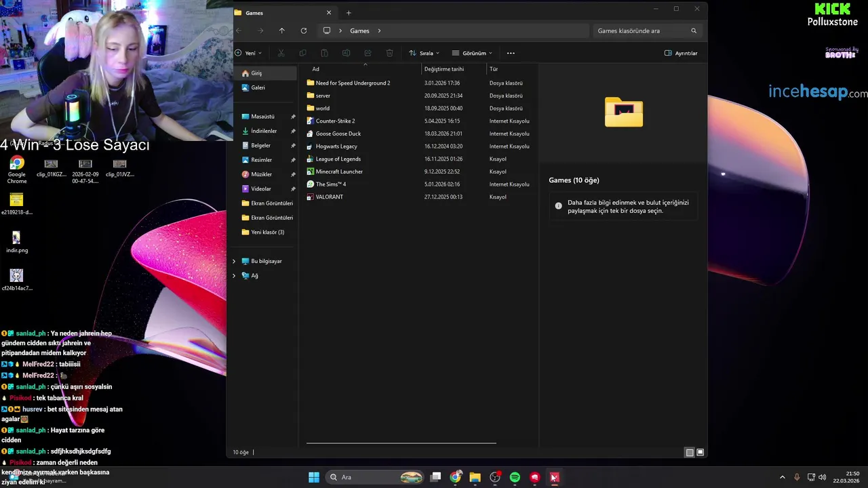This screenshot has width=868, height=488.
Task: Go to İndirilenler quick access folder
Action: [265, 131]
